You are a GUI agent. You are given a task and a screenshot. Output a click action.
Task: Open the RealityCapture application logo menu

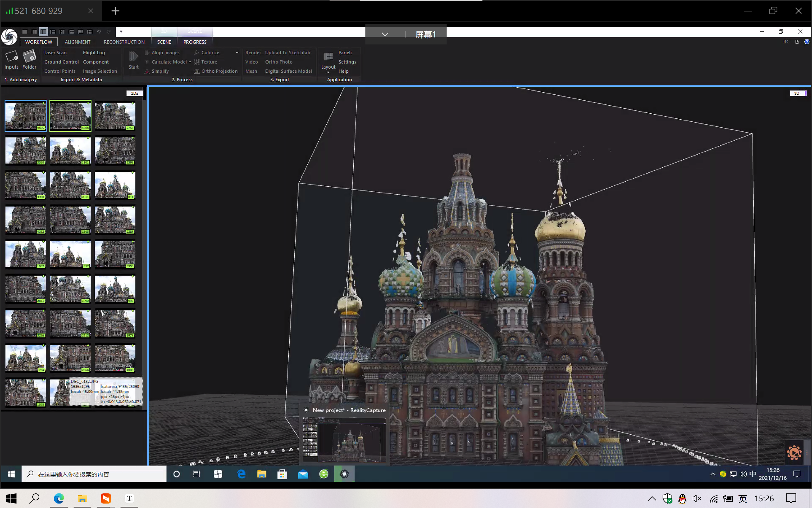click(9, 37)
